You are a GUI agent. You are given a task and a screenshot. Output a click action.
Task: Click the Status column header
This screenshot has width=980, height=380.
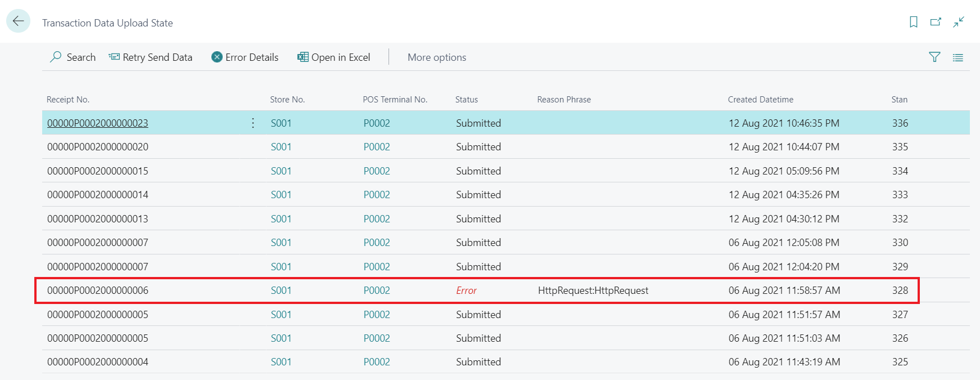pos(467,100)
